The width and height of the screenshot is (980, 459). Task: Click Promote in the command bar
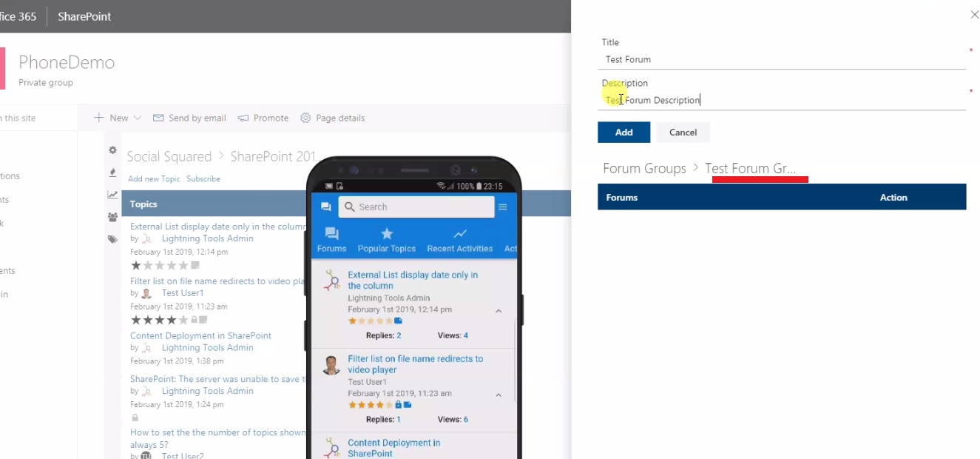(263, 118)
